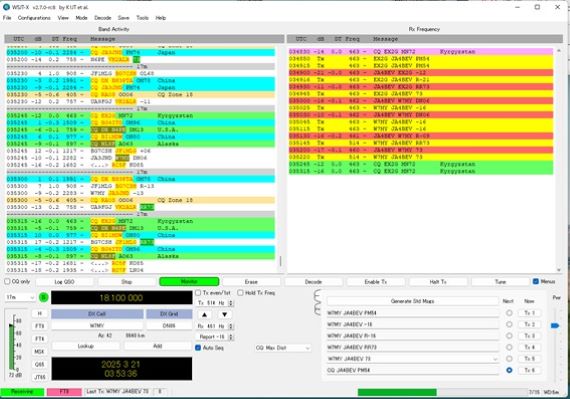Open the View menu

coord(63,18)
